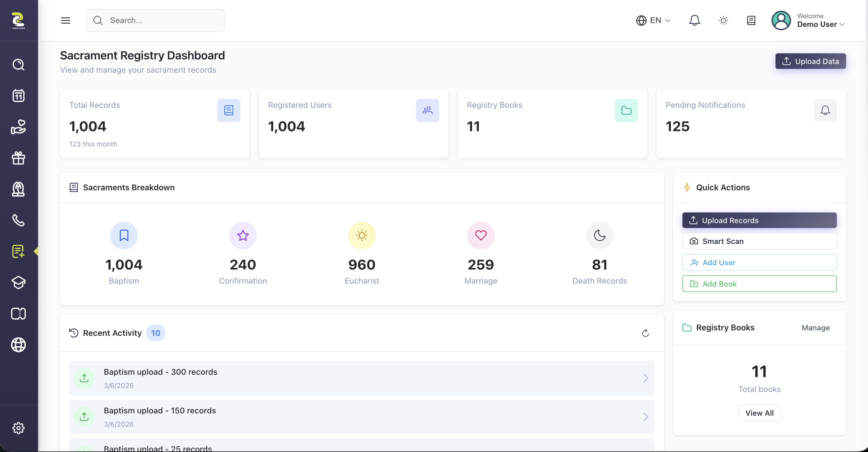This screenshot has height=452, width=868.
Task: Open the globe sidebar icon
Action: point(18,345)
